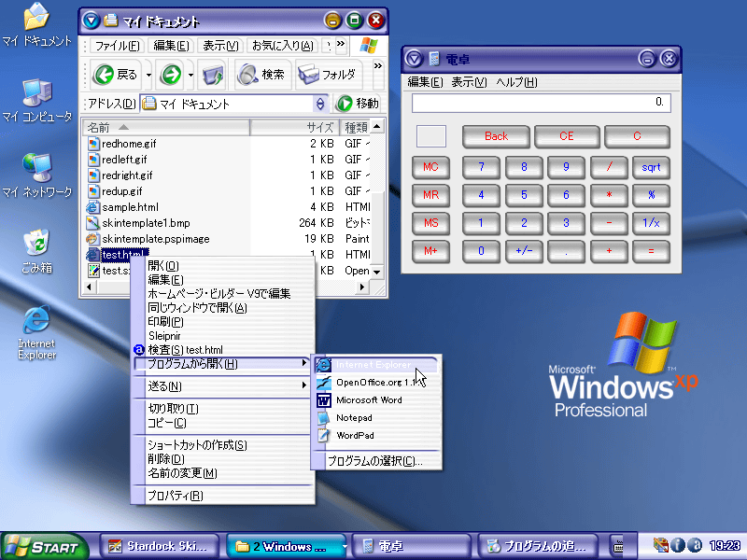Open with OpenOffice.org from submenu

[x=376, y=383]
